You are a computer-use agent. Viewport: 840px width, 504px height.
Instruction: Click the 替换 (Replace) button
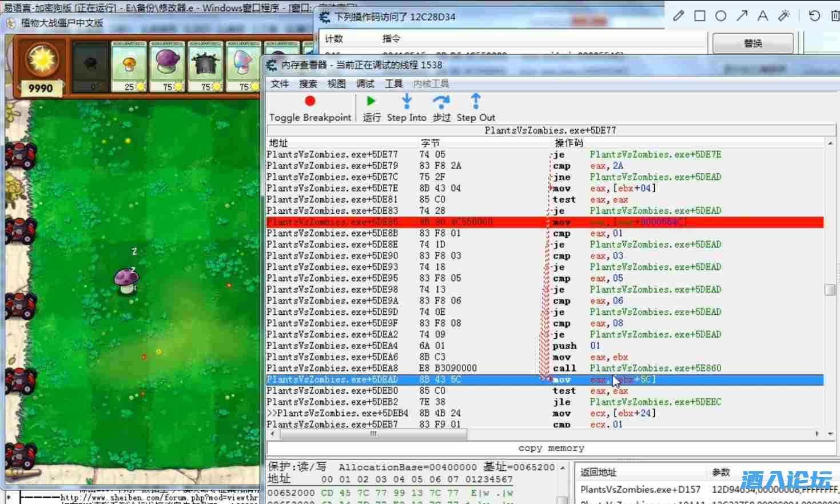click(x=753, y=43)
